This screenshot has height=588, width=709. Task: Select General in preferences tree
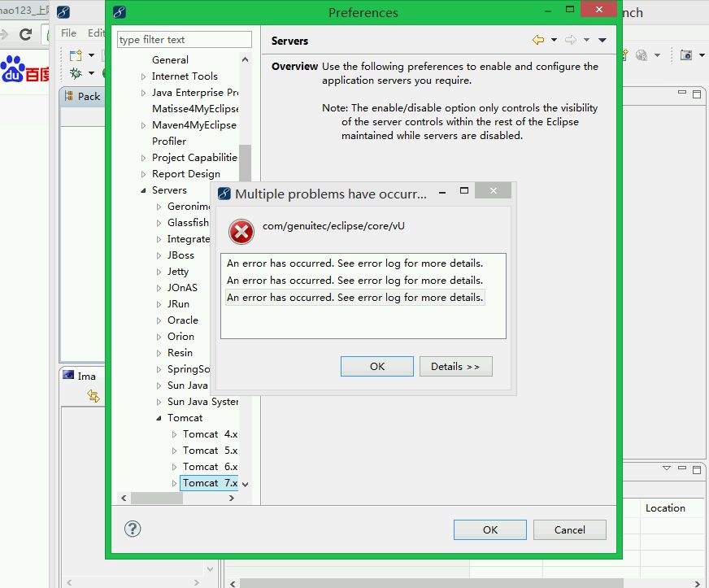tap(170, 59)
